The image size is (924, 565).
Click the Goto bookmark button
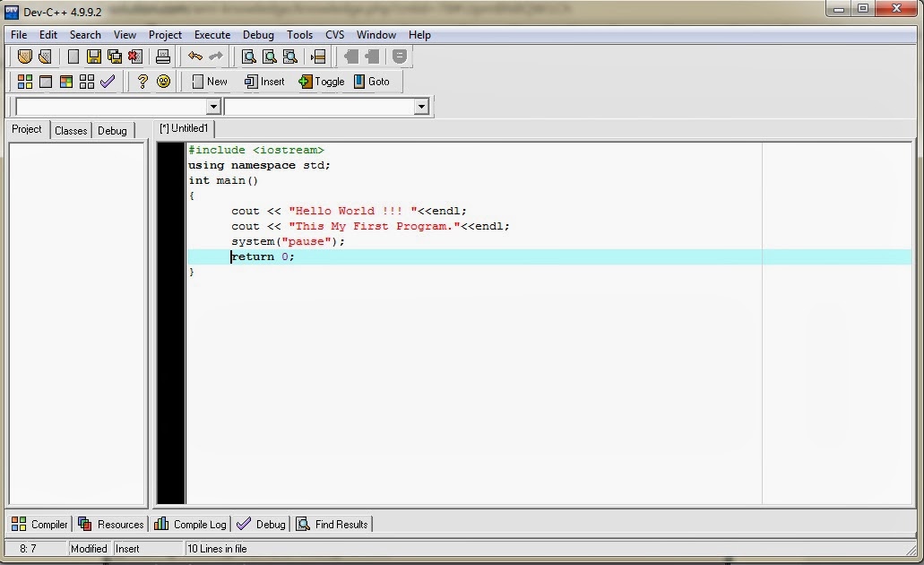(373, 81)
